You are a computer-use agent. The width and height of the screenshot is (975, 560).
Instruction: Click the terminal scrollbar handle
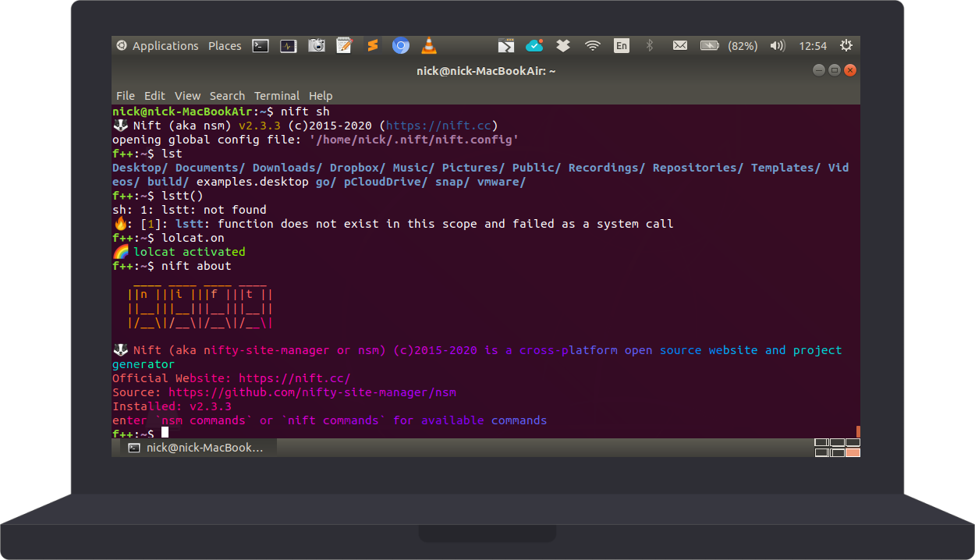(858, 431)
